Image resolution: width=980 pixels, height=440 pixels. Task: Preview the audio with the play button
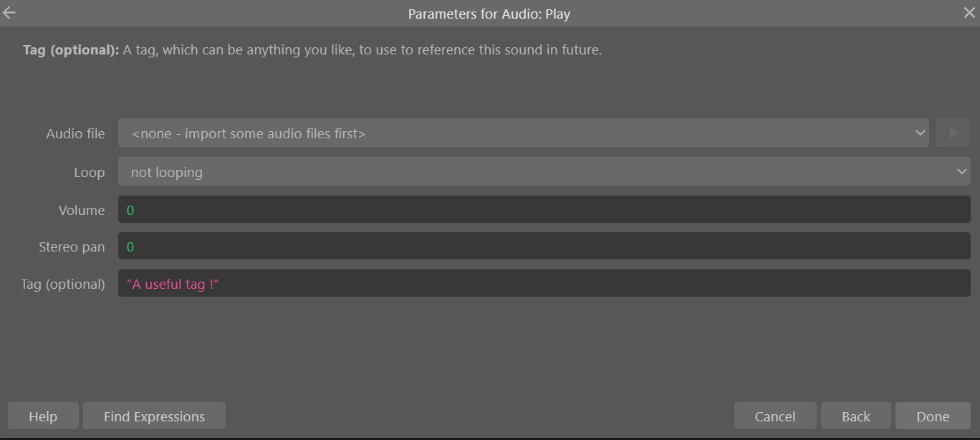coord(953,133)
